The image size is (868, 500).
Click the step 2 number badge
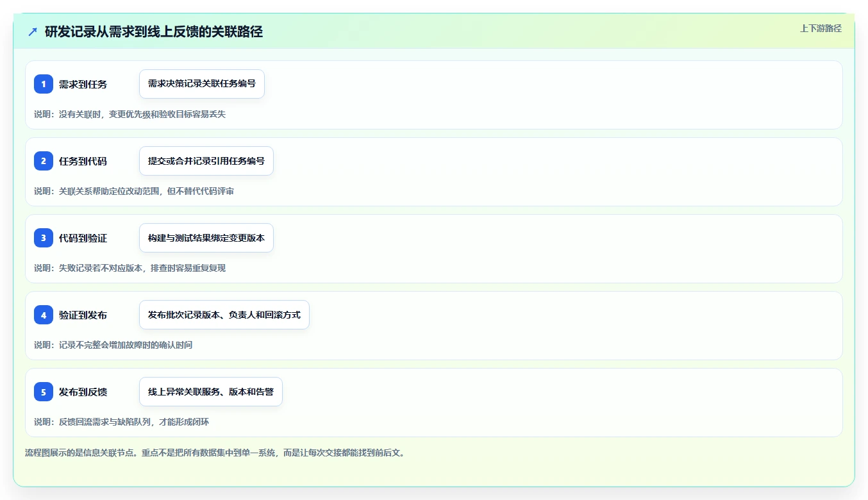pos(44,161)
